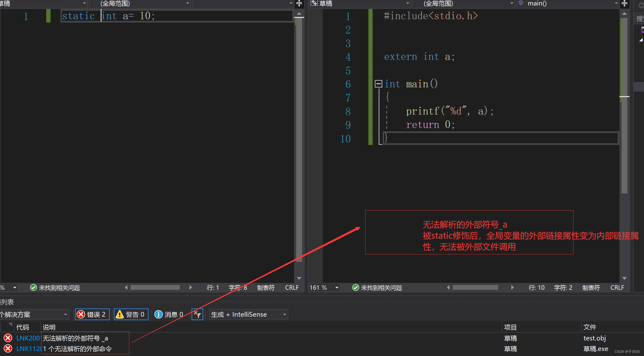This screenshot has width=644, height=356.
Task: Click the green check 未找到相关问题 in right status
Action: [356, 287]
